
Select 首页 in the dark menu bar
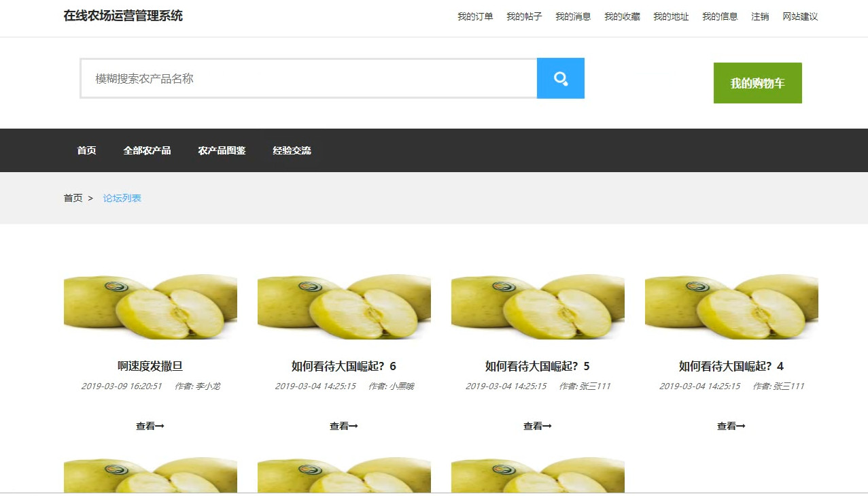pyautogui.click(x=86, y=150)
